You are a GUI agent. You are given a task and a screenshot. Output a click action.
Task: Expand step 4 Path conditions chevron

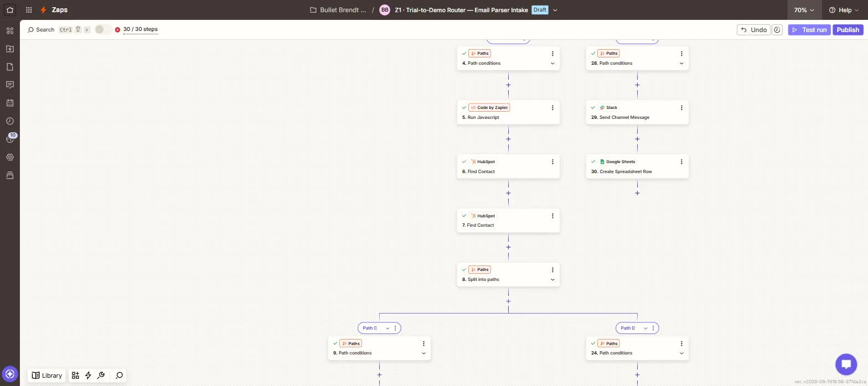552,64
